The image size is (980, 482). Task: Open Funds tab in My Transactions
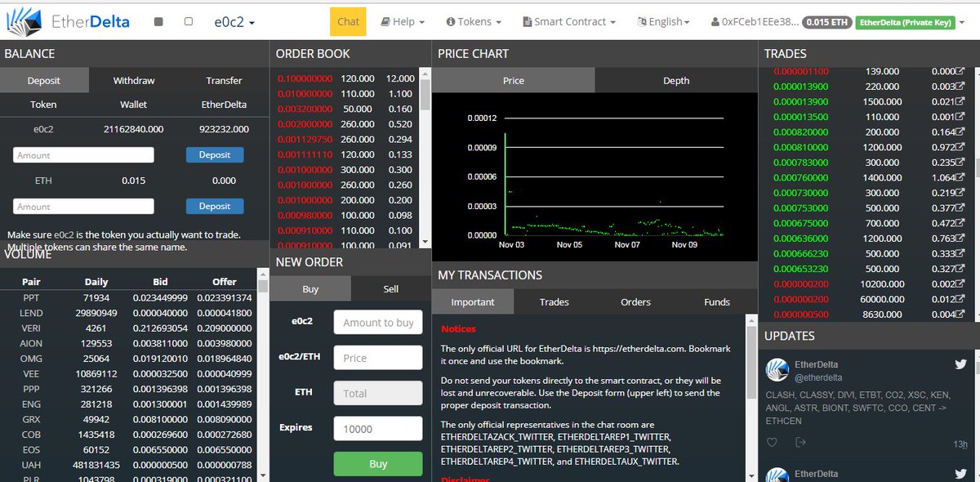pyautogui.click(x=717, y=301)
